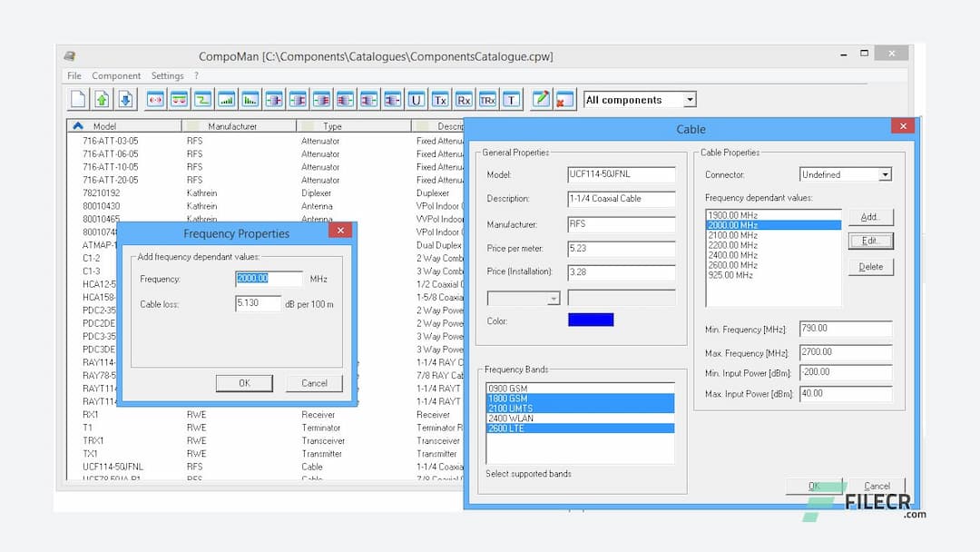Open the Settings menu
Image resolution: width=980 pixels, height=552 pixels.
(167, 75)
